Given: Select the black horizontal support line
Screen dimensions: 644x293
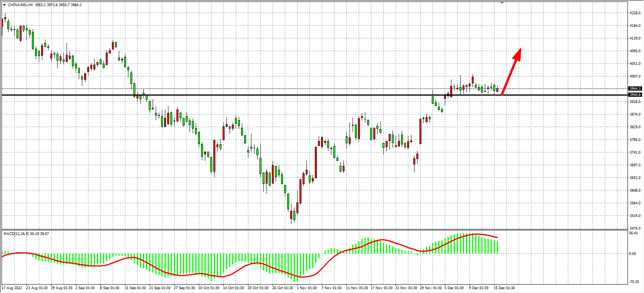Looking at the screenshot, I should pos(269,95).
